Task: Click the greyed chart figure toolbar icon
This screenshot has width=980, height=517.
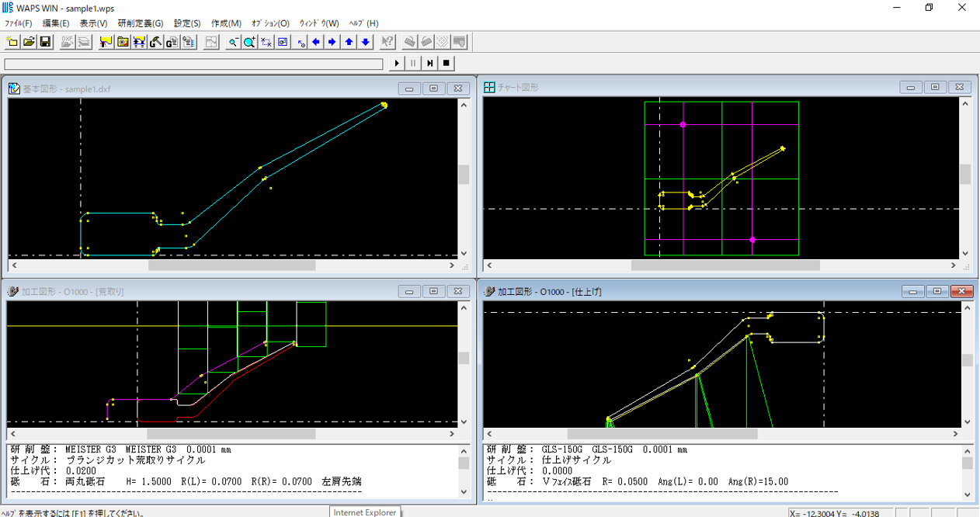Action: pos(210,42)
